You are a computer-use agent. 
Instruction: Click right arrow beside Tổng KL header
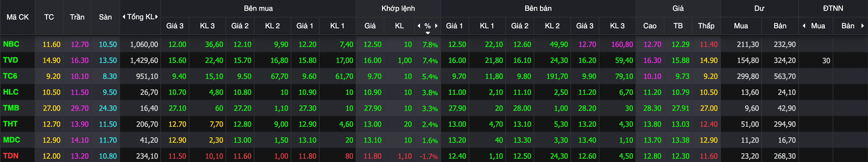pyautogui.click(x=156, y=17)
